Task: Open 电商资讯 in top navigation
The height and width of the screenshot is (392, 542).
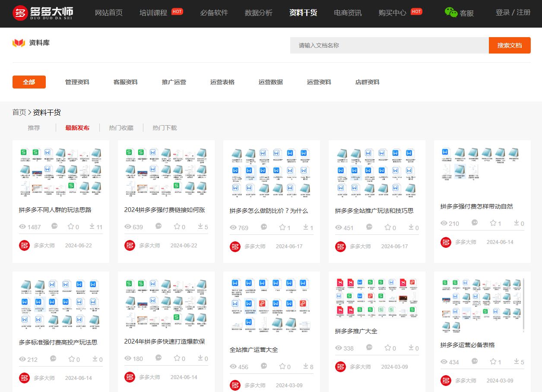Action: 348,13
